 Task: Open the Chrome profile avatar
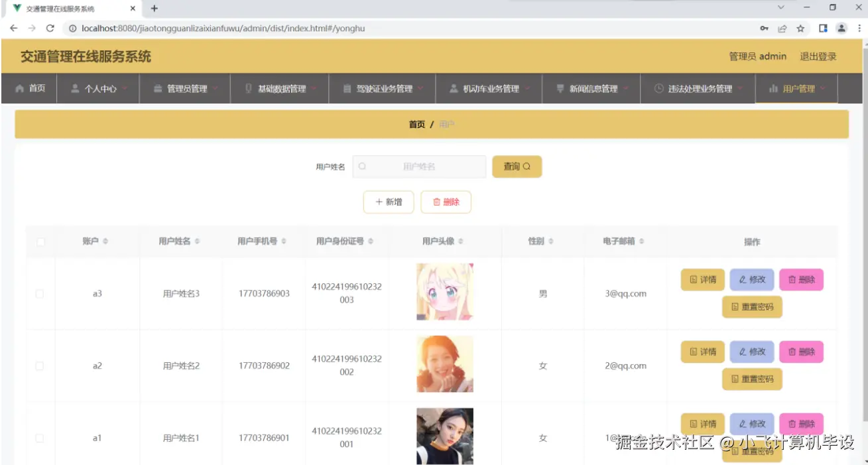[841, 29]
